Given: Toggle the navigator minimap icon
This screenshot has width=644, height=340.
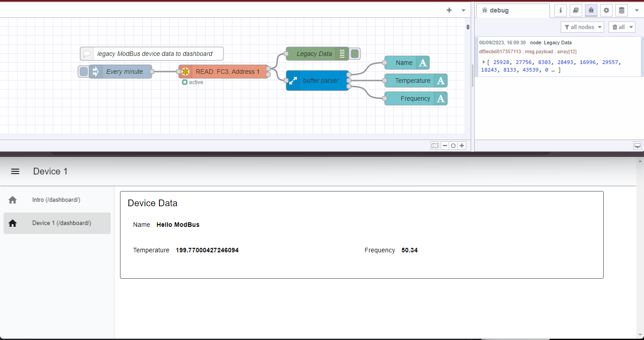Looking at the screenshot, I should tap(434, 145).
